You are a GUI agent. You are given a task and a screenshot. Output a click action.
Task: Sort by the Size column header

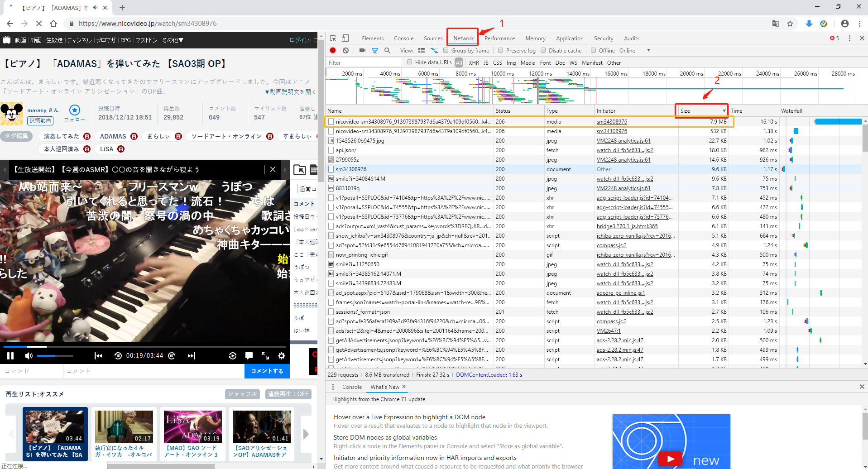(x=702, y=111)
